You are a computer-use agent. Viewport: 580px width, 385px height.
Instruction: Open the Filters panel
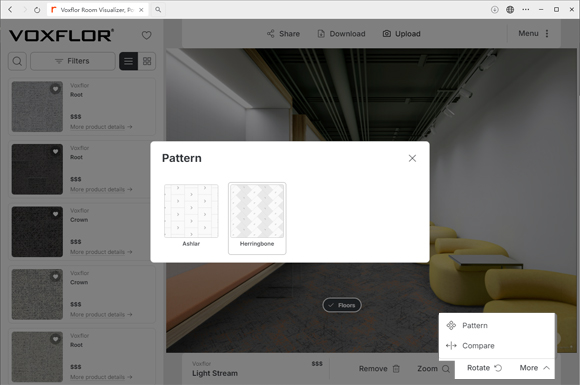coord(72,61)
